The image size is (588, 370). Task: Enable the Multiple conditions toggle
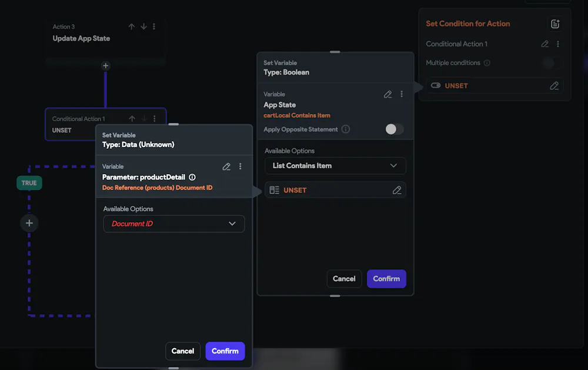pyautogui.click(x=552, y=63)
